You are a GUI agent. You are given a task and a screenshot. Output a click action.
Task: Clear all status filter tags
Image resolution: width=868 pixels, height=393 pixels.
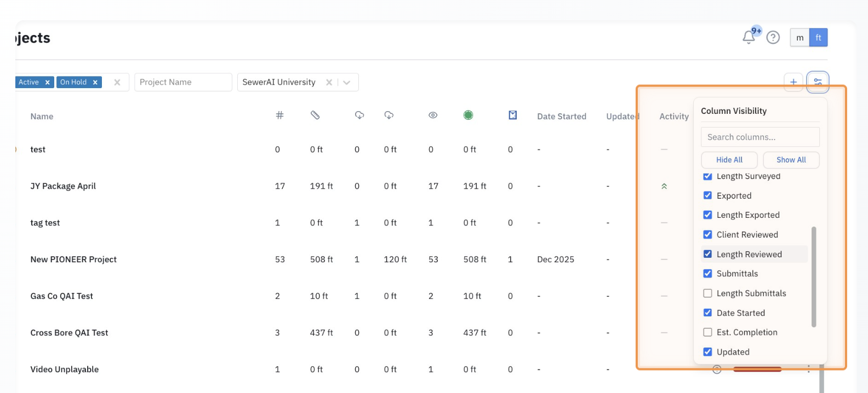point(117,82)
